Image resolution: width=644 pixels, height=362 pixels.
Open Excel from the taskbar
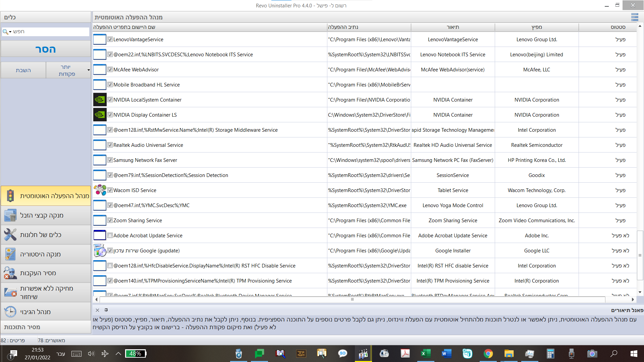coord(426,354)
